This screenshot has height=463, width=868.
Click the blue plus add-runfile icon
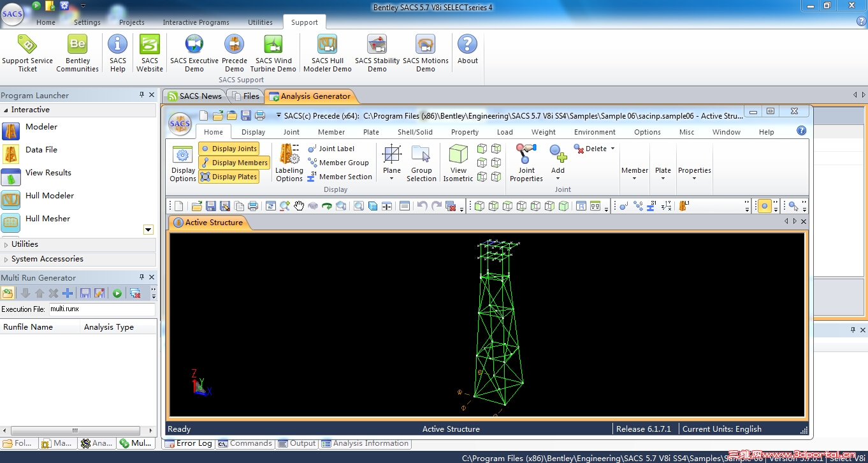(x=67, y=293)
